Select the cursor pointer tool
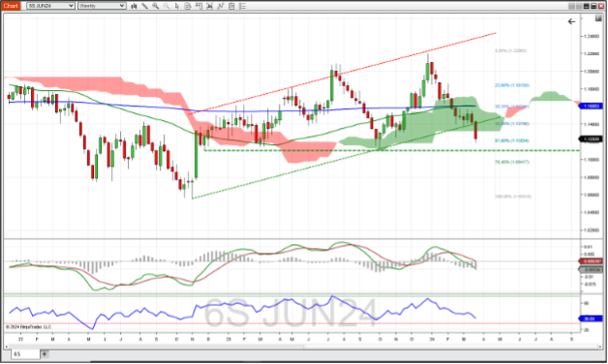The height and width of the screenshot is (364, 608). [177, 6]
